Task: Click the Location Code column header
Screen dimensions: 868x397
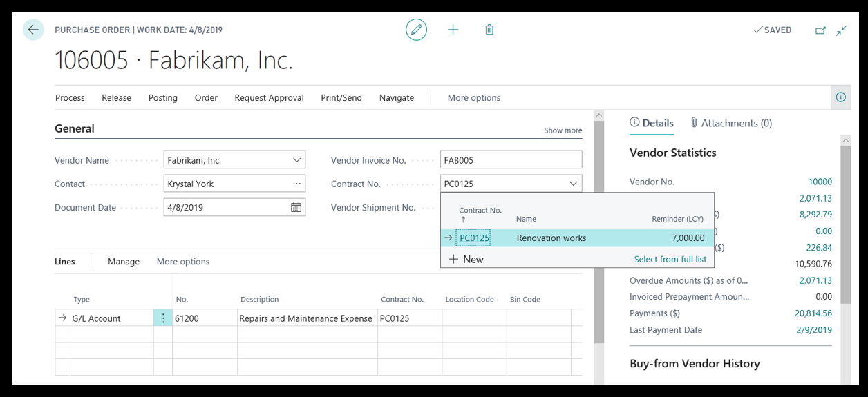Action: coord(469,300)
